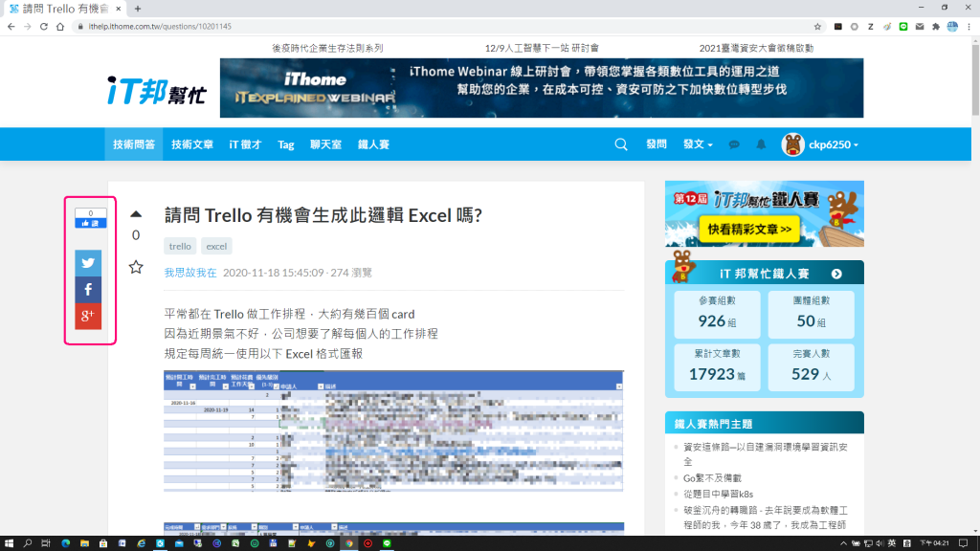Open the Chrome profile avatar
This screenshot has height=551, width=980.
(952, 26)
